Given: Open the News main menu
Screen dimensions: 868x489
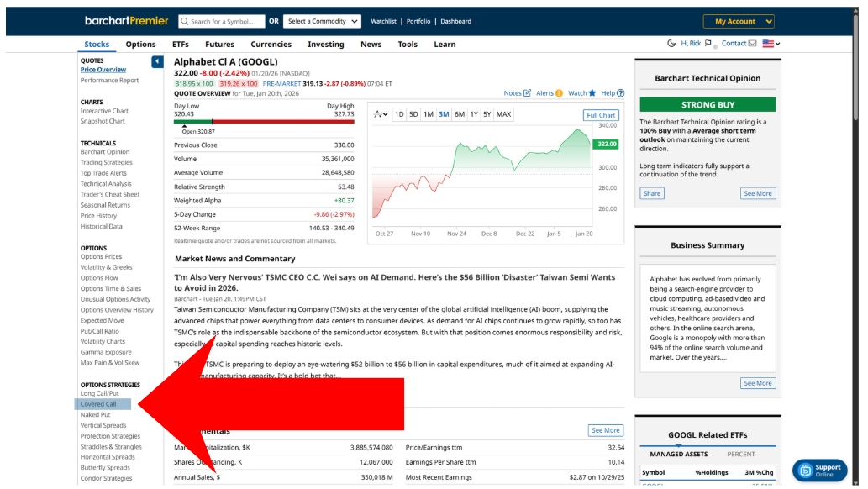Looking at the screenshot, I should pos(371,45).
